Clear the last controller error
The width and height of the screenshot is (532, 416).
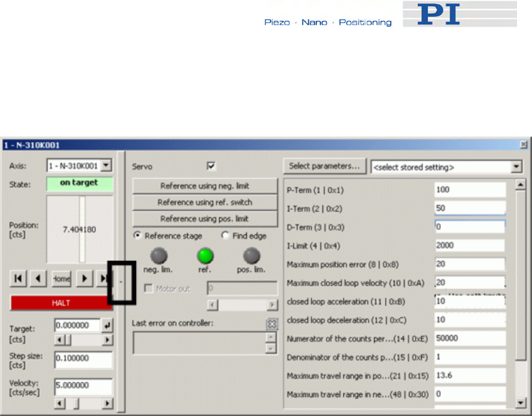pyautogui.click(x=271, y=324)
